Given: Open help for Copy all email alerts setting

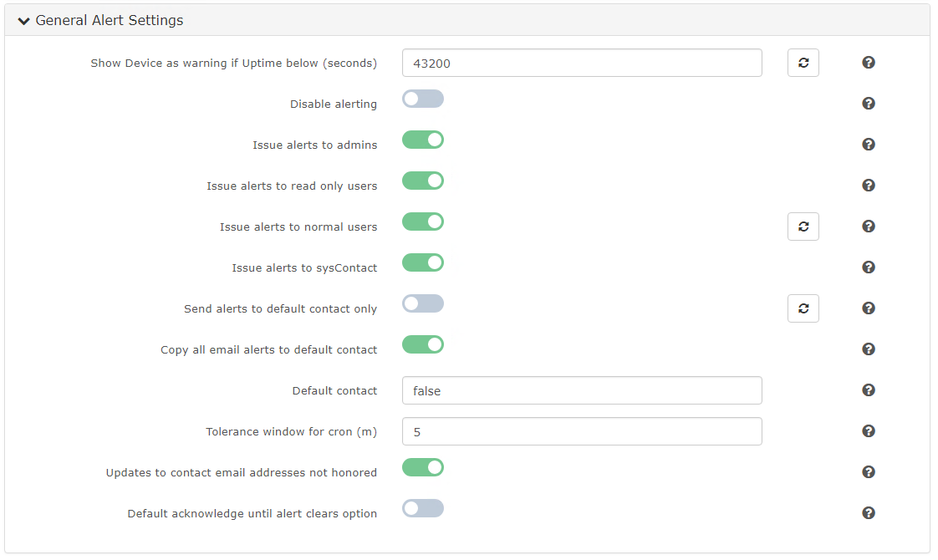Looking at the screenshot, I should click(x=868, y=349).
